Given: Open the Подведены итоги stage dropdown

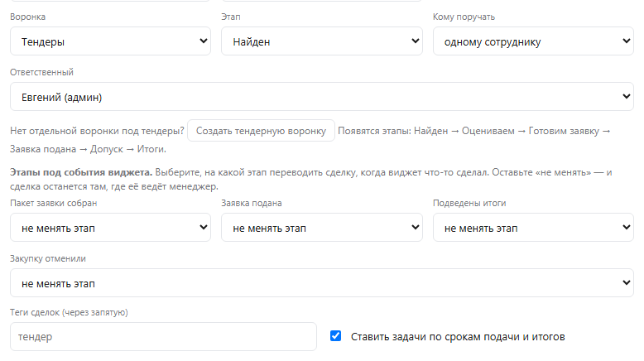Looking at the screenshot, I should coord(533,227).
